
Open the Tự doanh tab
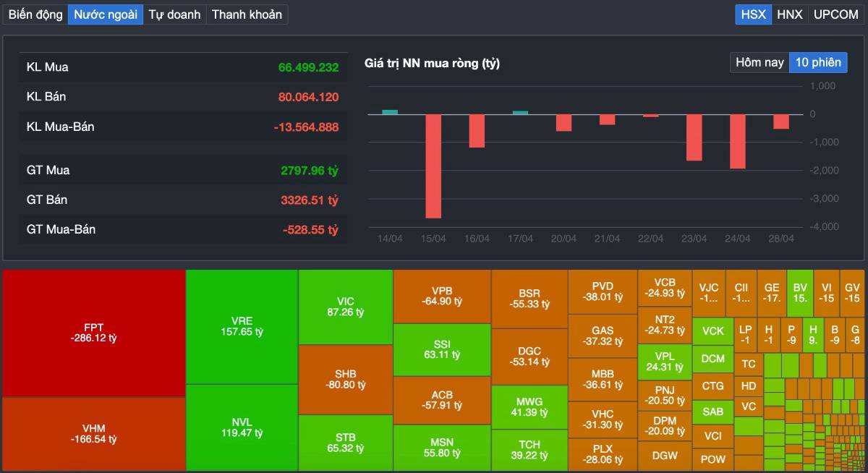(174, 14)
